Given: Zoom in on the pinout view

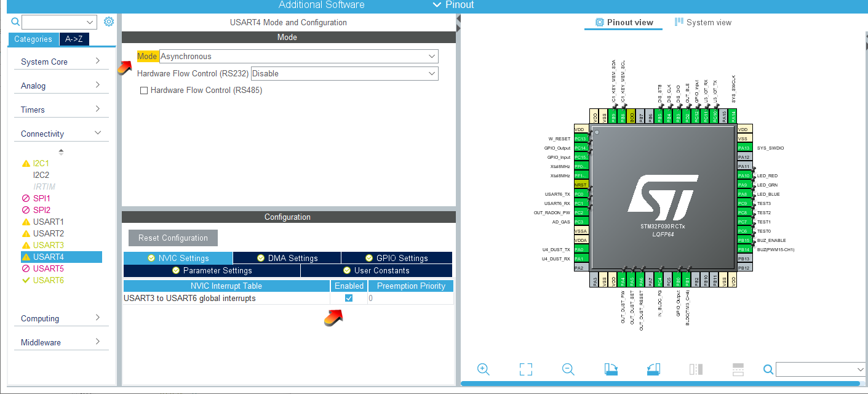Looking at the screenshot, I should 484,369.
